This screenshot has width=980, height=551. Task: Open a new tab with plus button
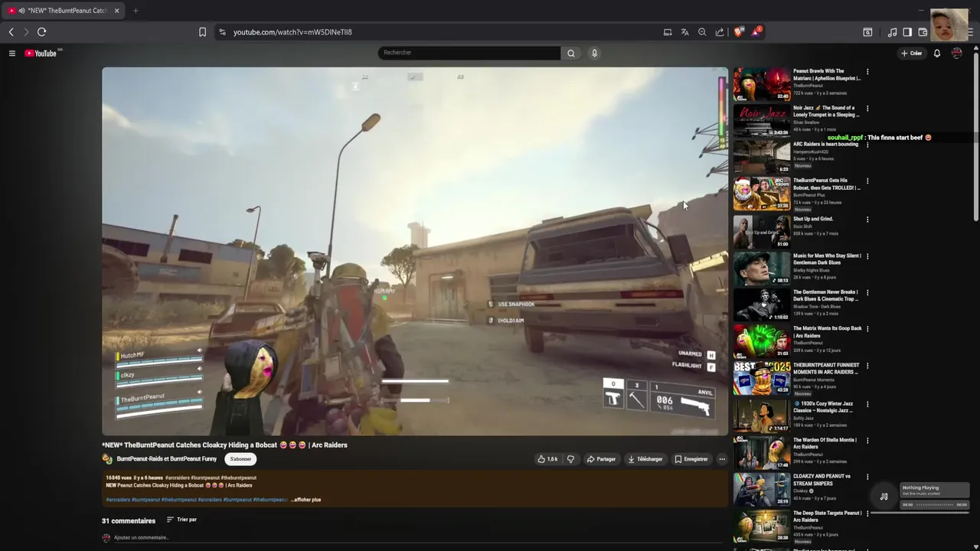[136, 11]
